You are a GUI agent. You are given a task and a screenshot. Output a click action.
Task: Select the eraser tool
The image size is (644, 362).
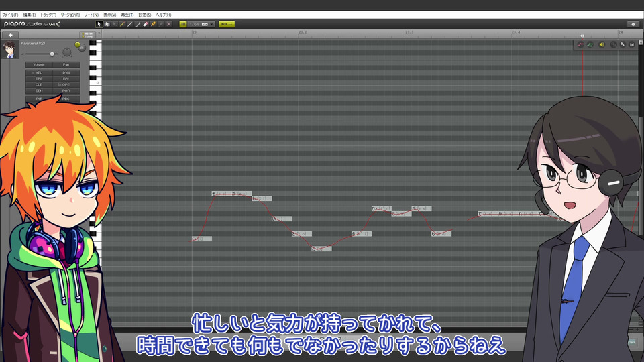point(146,24)
